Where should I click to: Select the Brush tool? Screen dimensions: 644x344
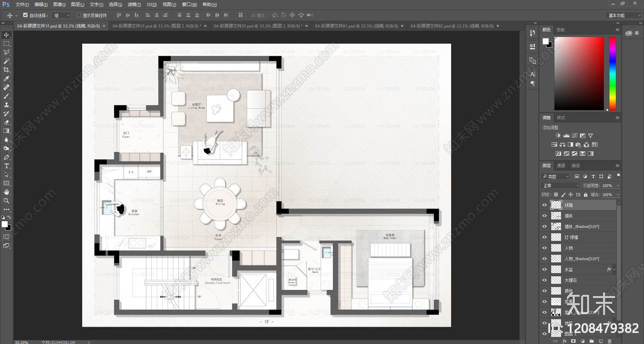[6, 96]
